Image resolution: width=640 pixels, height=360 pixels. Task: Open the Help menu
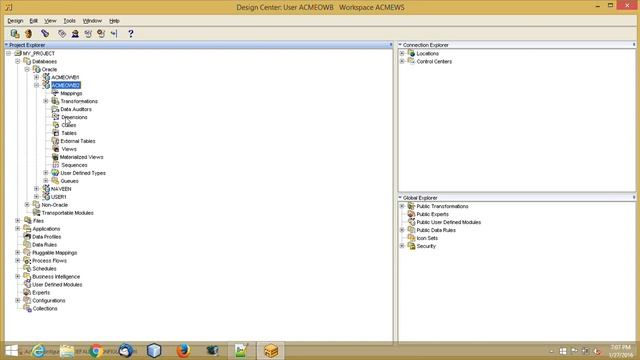tap(114, 21)
